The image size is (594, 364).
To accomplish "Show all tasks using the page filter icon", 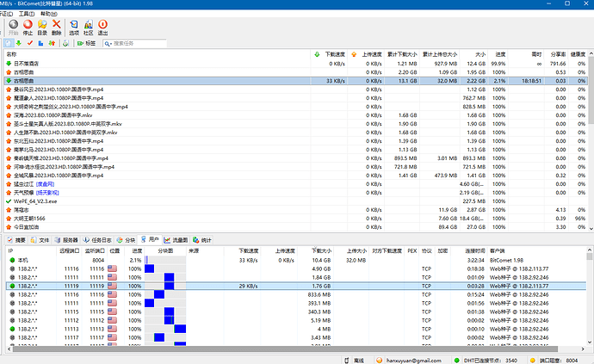I will tap(9, 43).
